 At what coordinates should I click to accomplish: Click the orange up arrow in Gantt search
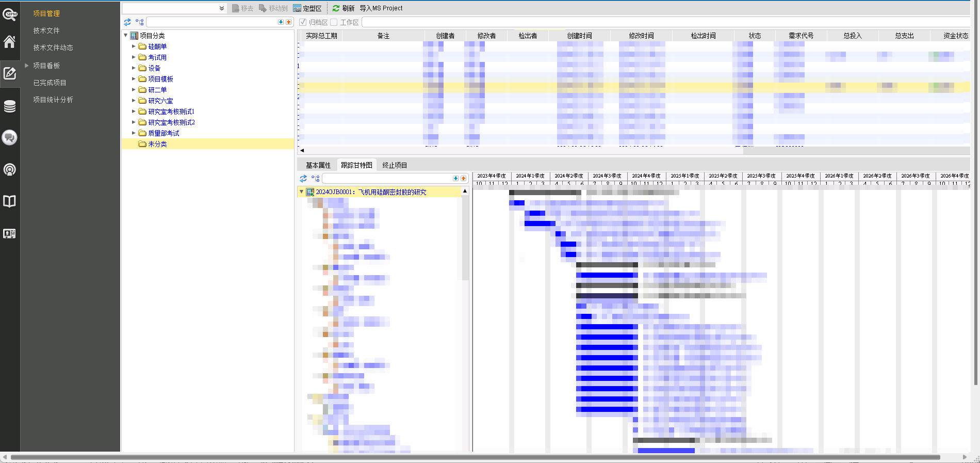point(463,179)
